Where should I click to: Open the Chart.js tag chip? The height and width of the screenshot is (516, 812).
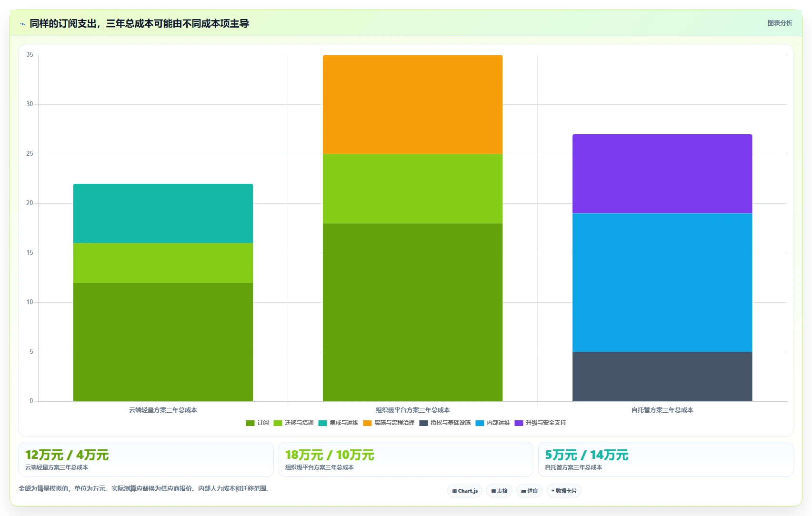[465, 491]
